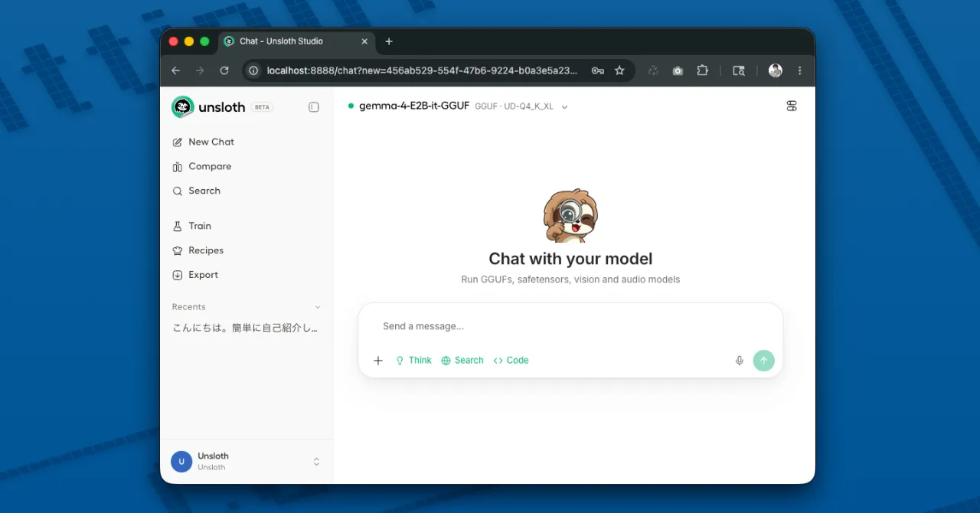Click the Send a message field
Viewport: 980px width, 513px height.
coord(570,326)
